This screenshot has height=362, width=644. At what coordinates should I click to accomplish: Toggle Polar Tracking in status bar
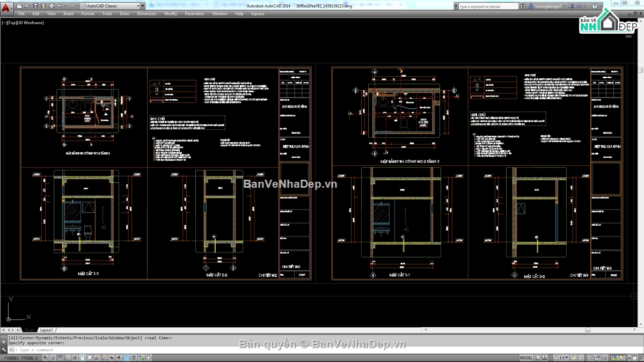click(x=76, y=358)
